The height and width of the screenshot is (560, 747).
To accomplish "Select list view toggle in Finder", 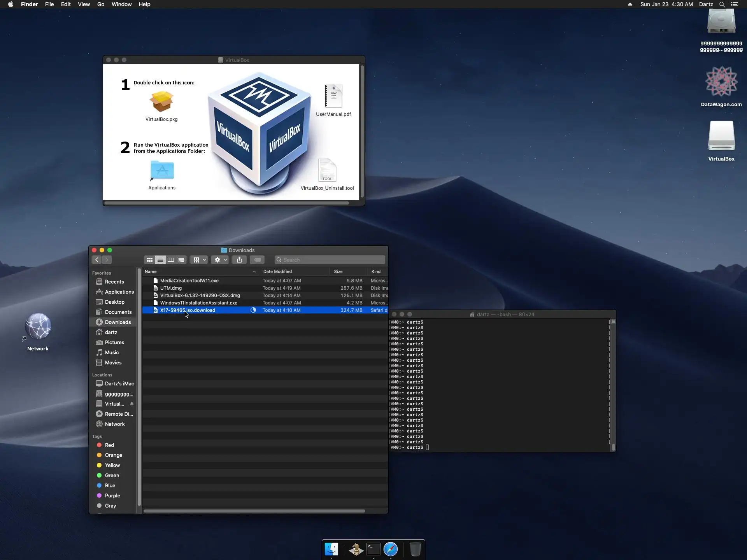I will 160,260.
